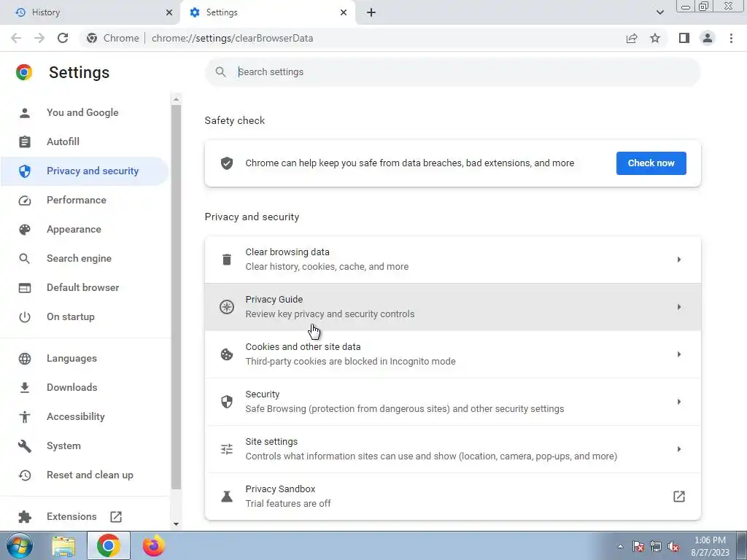Expand Cookies and other site data arrow

679,354
